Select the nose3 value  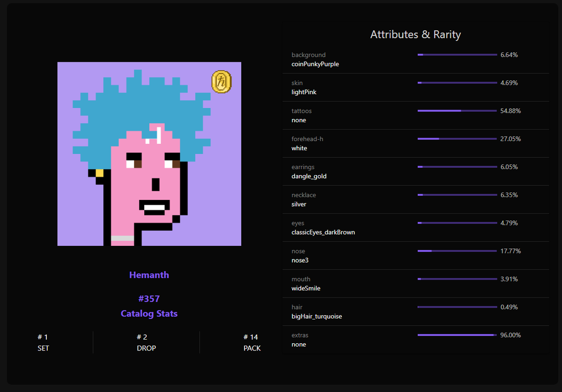[x=300, y=260]
